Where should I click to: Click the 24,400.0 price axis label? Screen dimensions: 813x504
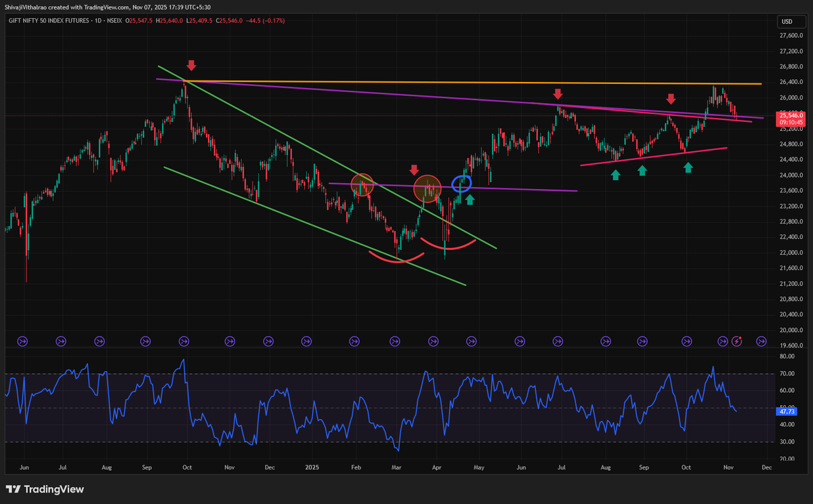791,160
